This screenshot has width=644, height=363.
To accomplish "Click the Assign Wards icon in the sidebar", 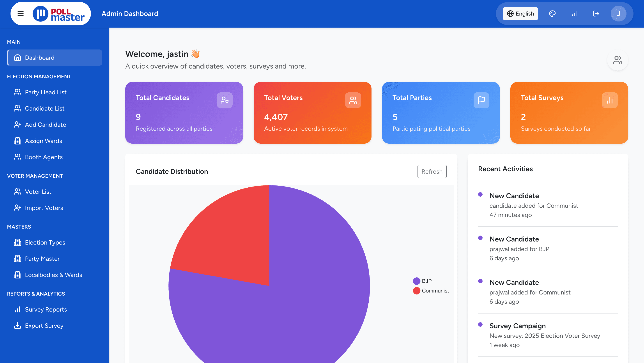I will [17, 141].
